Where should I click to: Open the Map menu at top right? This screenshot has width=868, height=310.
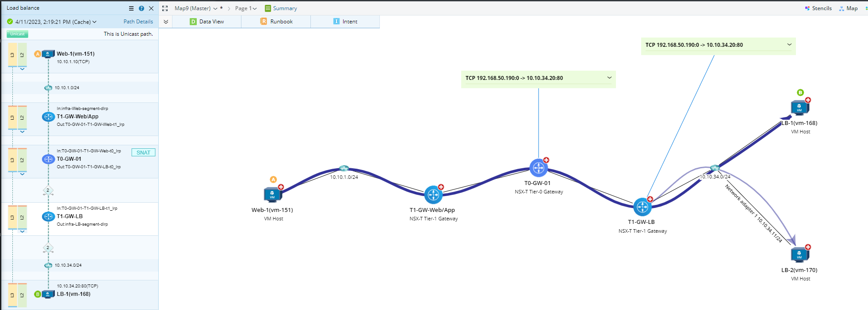coord(849,8)
